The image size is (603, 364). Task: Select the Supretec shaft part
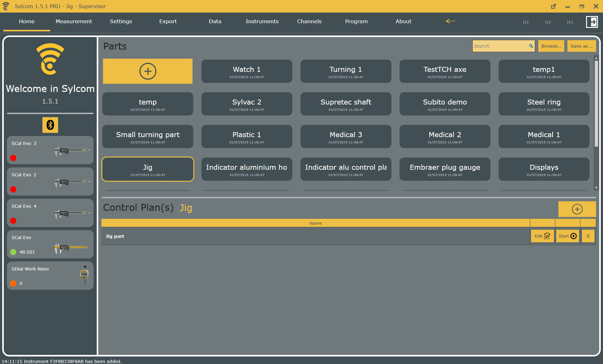(x=346, y=104)
